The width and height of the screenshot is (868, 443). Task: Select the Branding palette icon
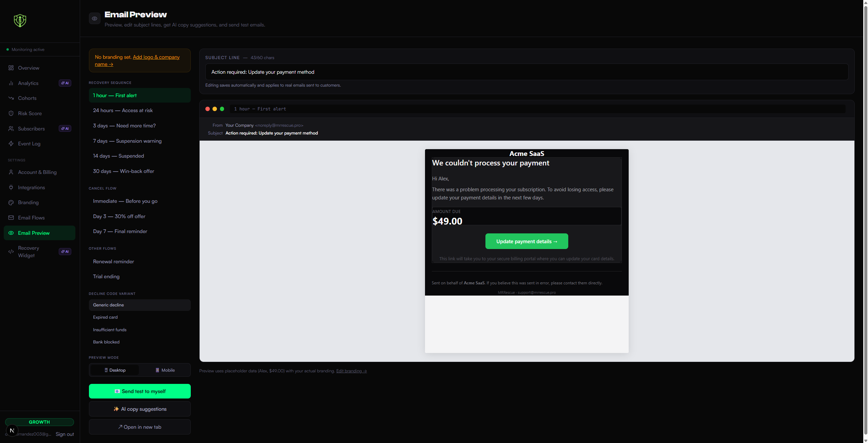11,202
